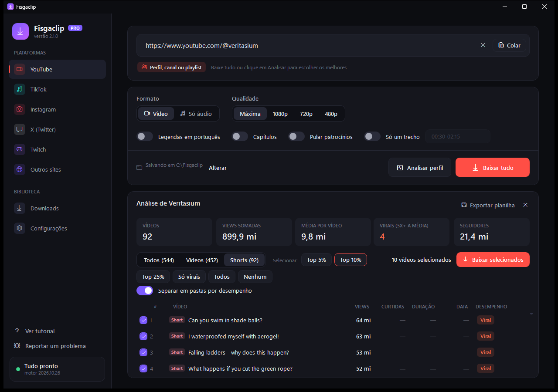Sort by the VIEWS column header
Image resolution: width=558 pixels, height=392 pixels.
pos(362,307)
